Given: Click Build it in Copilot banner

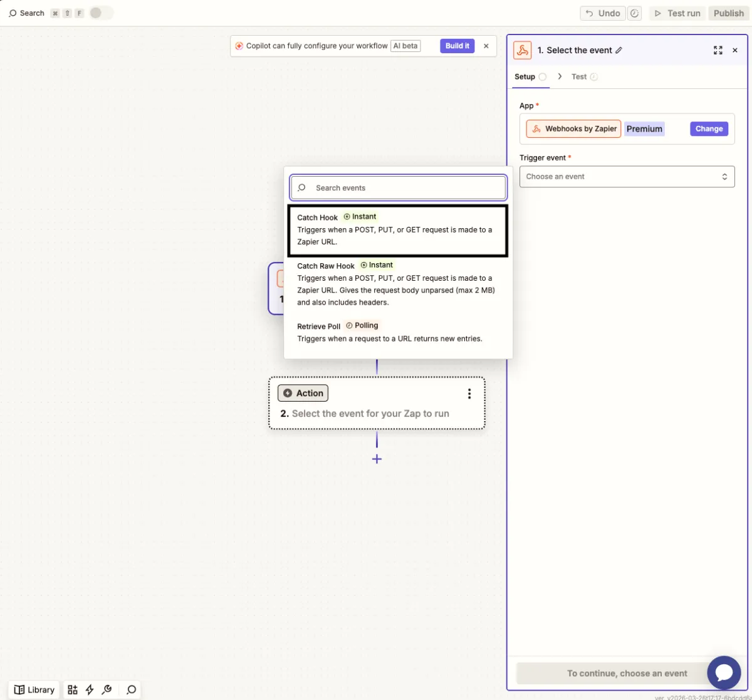Looking at the screenshot, I should coord(457,46).
